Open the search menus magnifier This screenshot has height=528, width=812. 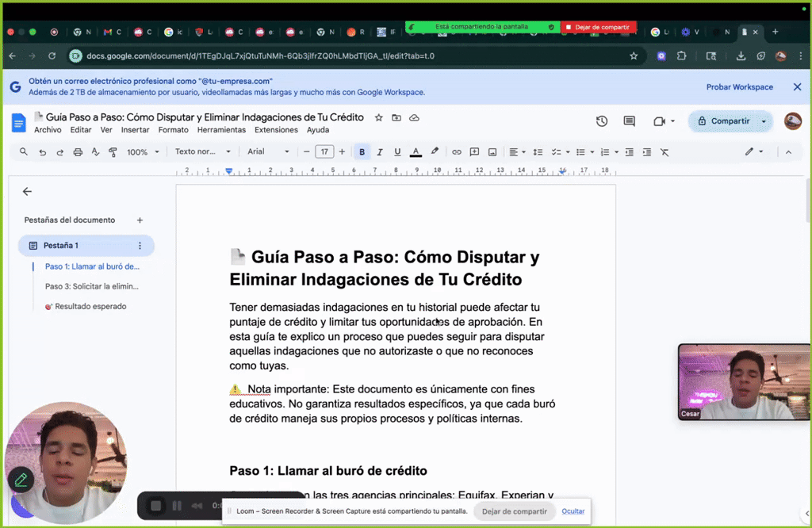click(22, 151)
